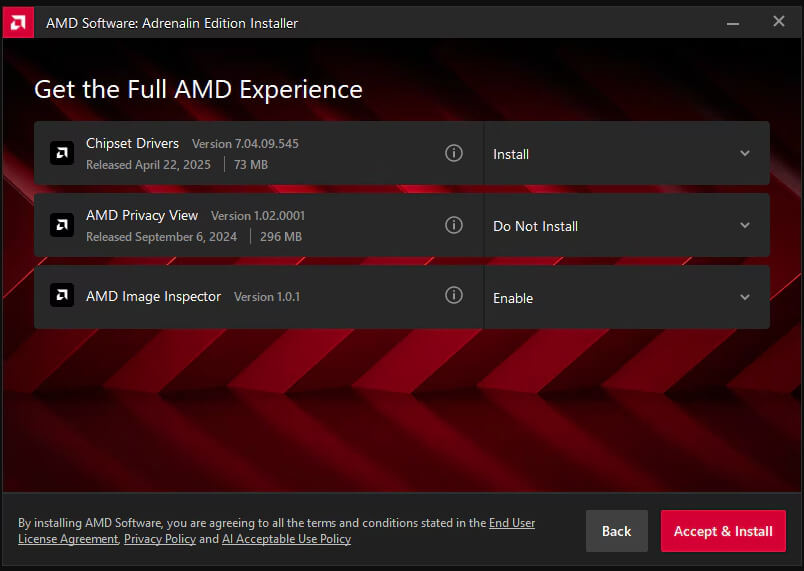Click Version 7.04.09.545 text
The image size is (804, 571).
pyautogui.click(x=245, y=144)
